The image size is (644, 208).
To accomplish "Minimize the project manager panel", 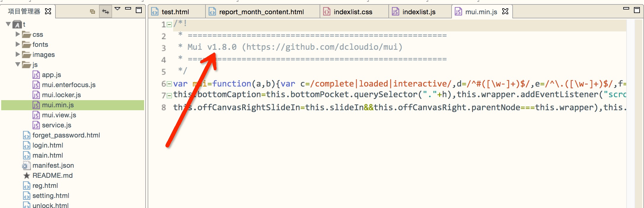I will tap(128, 9).
